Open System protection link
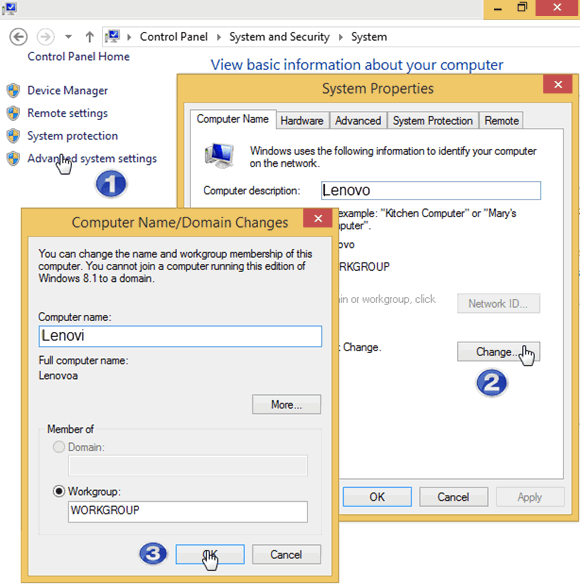This screenshot has height=585, width=580. [73, 136]
